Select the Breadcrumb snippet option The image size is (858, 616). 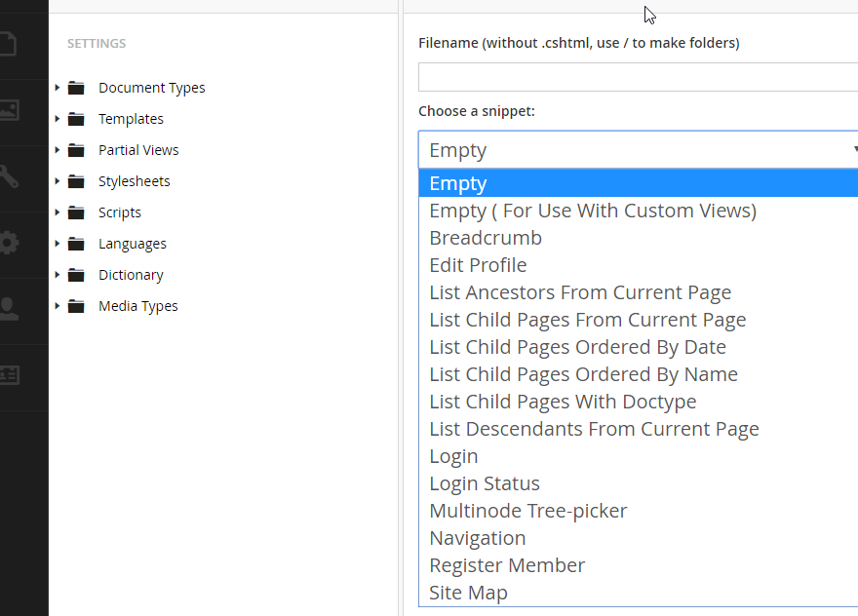[x=486, y=238]
